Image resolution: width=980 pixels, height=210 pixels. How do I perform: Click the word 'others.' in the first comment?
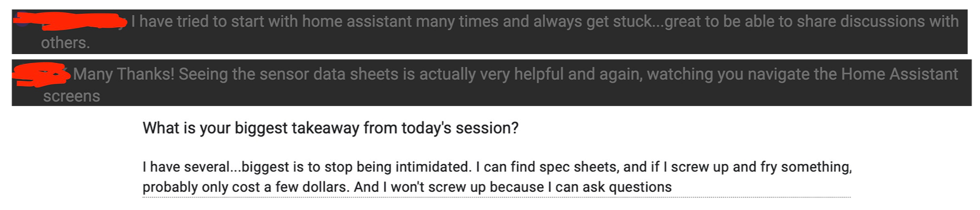[x=66, y=43]
